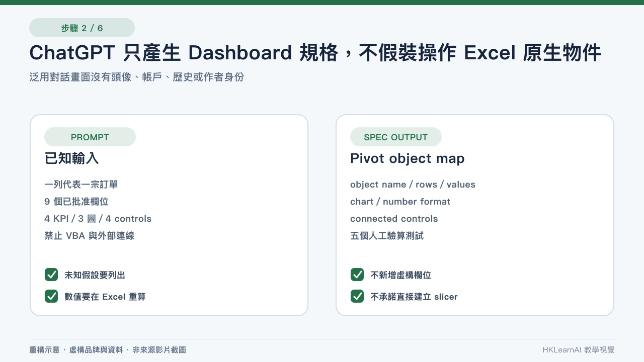The image size is (644, 362).
Task: Click the line chart / number format
Action: (x=400, y=202)
